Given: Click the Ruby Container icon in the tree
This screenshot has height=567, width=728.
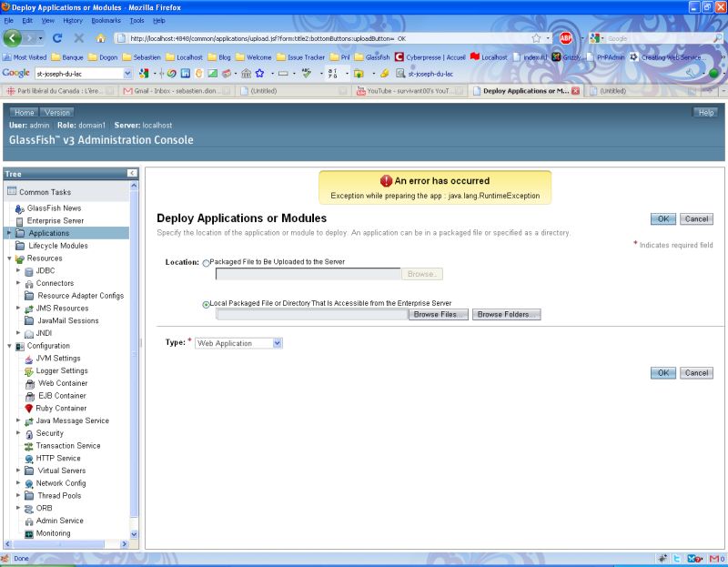Looking at the screenshot, I should [28, 408].
